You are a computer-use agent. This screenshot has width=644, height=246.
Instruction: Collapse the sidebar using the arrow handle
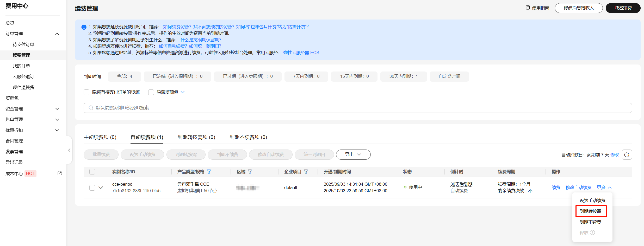pyautogui.click(x=69, y=150)
